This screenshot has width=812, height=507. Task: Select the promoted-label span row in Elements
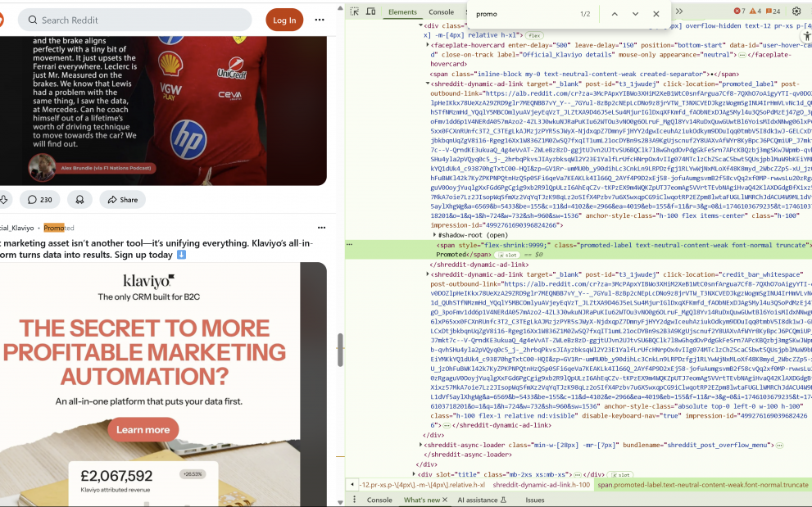pyautogui.click(x=578, y=250)
